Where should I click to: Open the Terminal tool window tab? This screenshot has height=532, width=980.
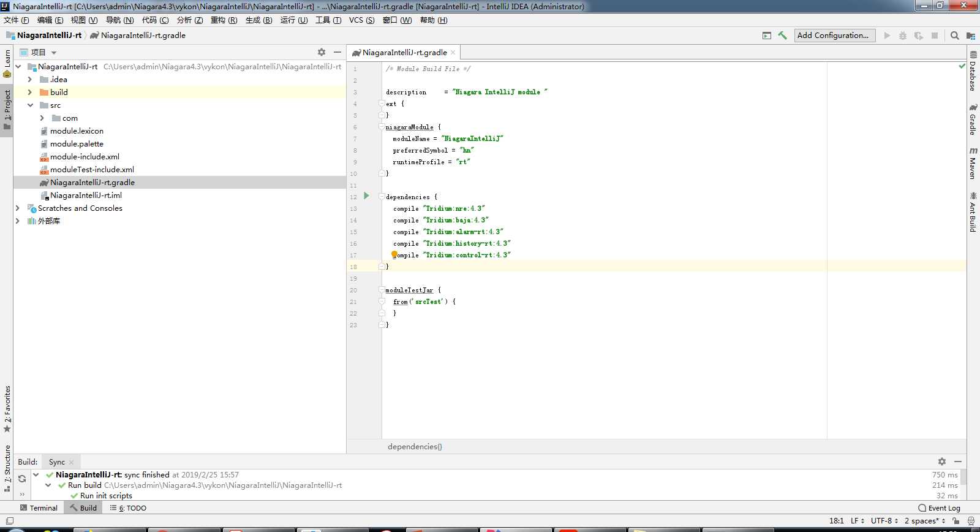coord(39,507)
